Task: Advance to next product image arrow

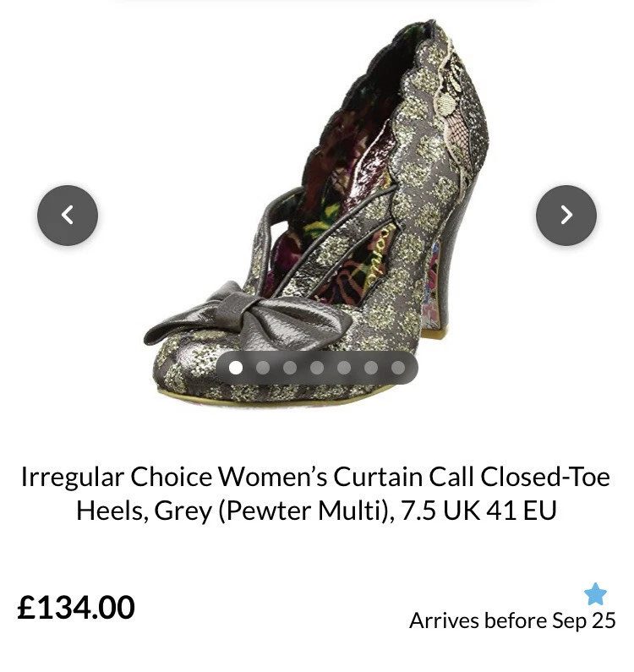Action: pyautogui.click(x=566, y=216)
